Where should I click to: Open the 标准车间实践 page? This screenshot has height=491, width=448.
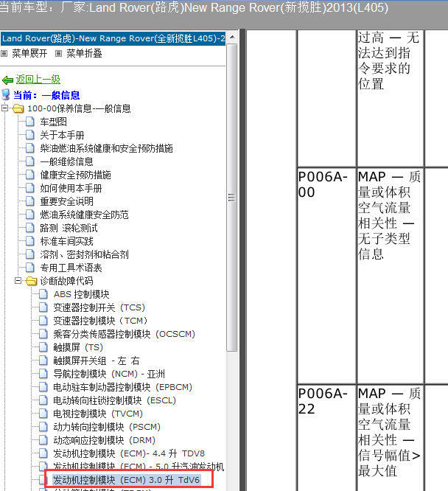[x=66, y=241]
